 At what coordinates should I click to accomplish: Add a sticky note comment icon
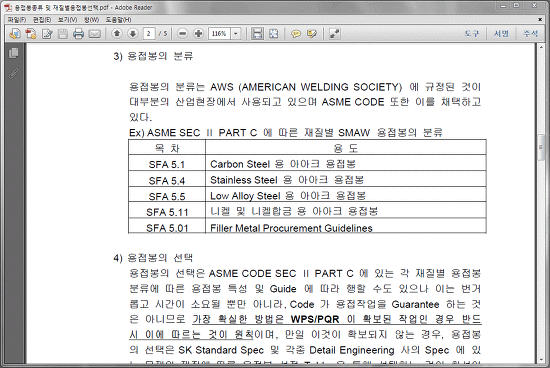296,34
